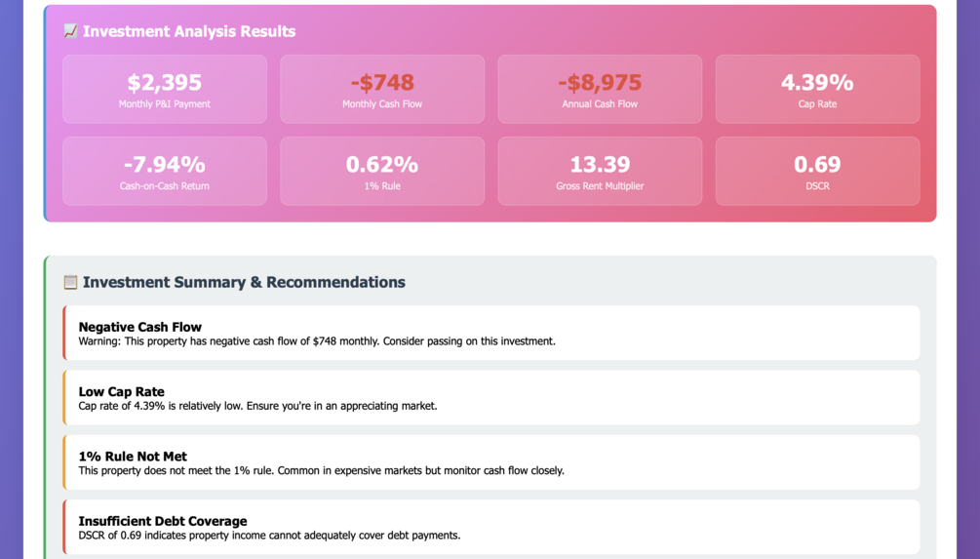Select the 1% Rule metric card
980x559 pixels.
point(382,172)
